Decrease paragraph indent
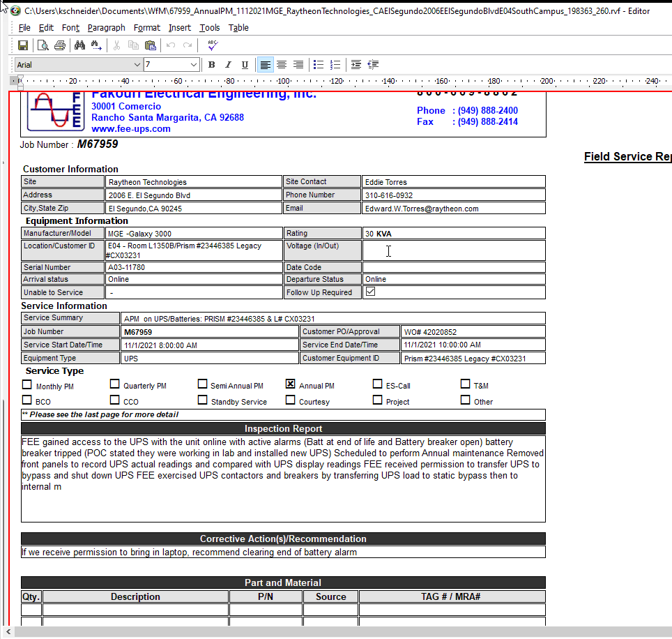This screenshot has height=639, width=672. [373, 65]
